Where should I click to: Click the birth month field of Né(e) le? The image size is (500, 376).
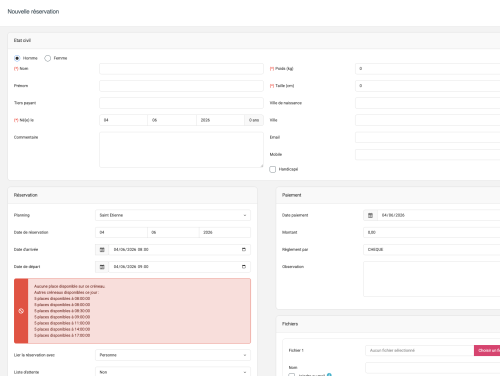pyautogui.click(x=172, y=120)
